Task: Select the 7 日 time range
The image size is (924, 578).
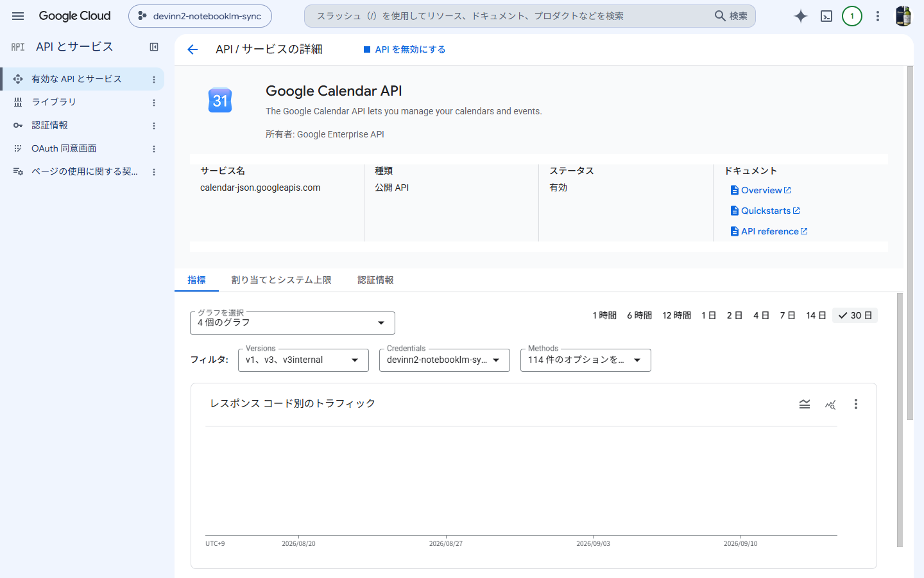Action: pyautogui.click(x=787, y=315)
